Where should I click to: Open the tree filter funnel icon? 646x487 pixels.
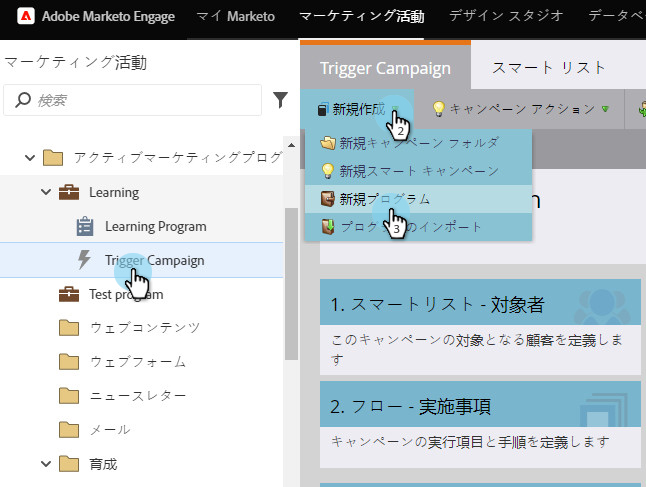(280, 100)
